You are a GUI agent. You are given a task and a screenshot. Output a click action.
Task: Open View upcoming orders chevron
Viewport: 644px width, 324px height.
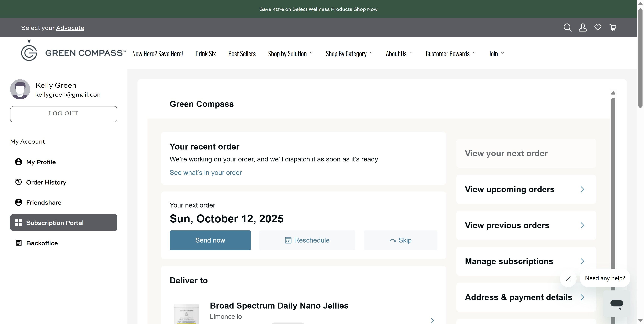[x=582, y=189]
